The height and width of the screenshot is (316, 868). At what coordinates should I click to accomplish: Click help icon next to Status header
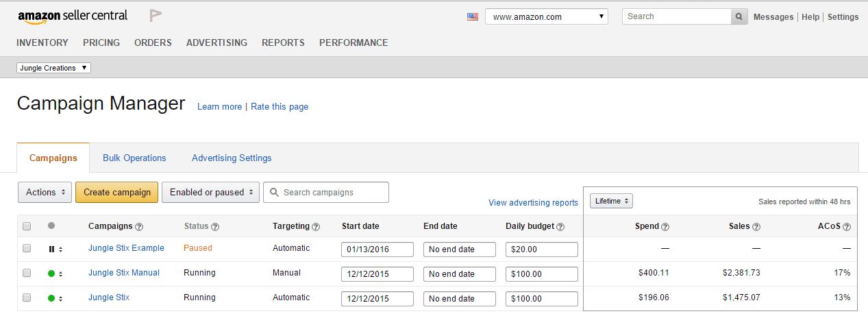[x=215, y=227]
